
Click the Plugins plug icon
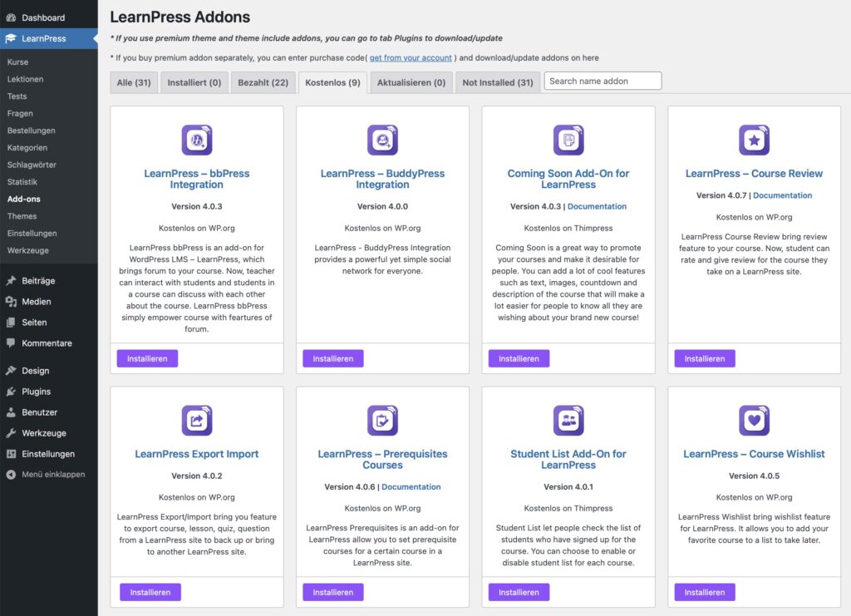click(x=11, y=392)
